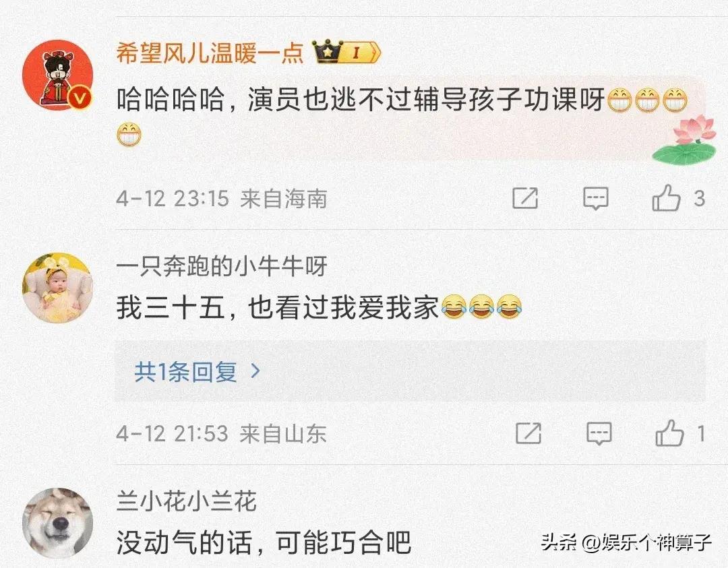Image resolution: width=728 pixels, height=568 pixels.
Task: Tap the orange V verified badge
Action: (81, 98)
